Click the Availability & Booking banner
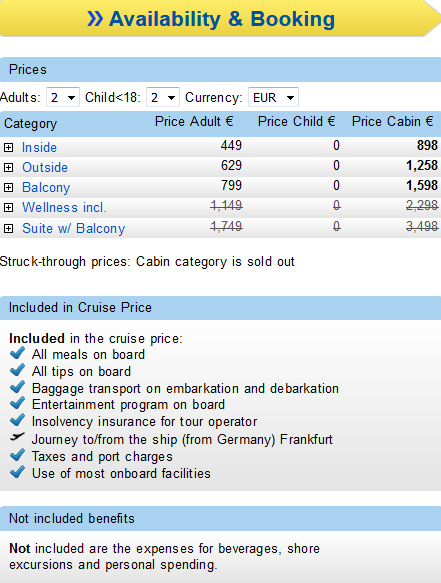The height and width of the screenshot is (583, 441). [220, 18]
